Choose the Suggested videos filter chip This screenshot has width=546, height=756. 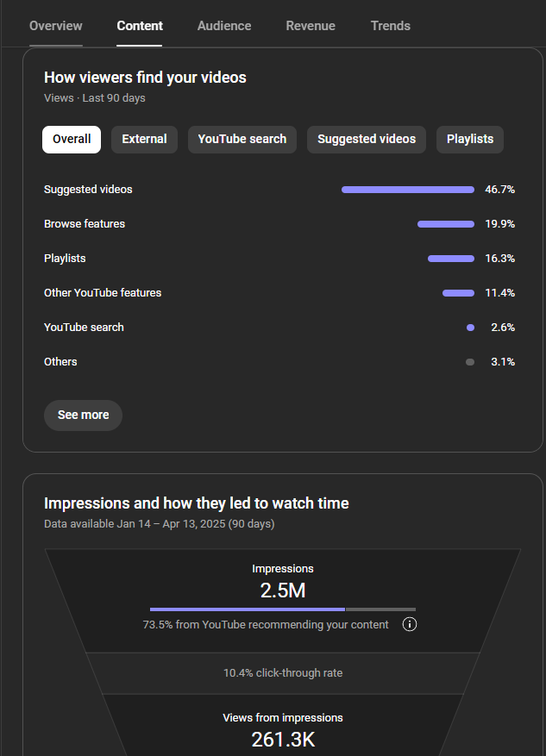367,139
